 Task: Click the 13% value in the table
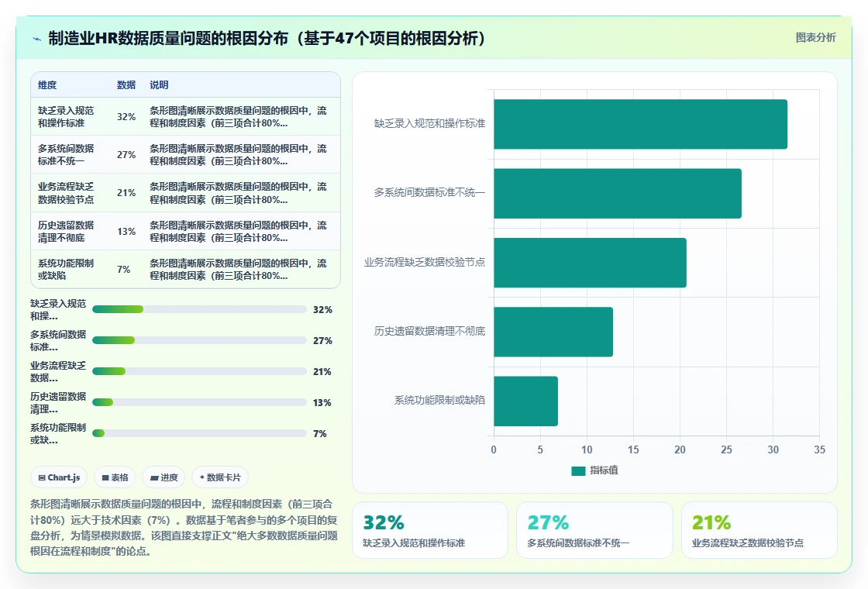(x=126, y=232)
